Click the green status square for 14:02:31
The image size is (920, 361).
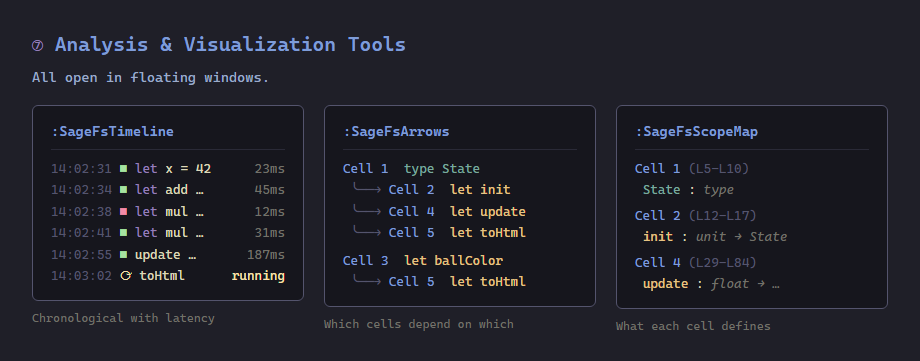tap(124, 169)
